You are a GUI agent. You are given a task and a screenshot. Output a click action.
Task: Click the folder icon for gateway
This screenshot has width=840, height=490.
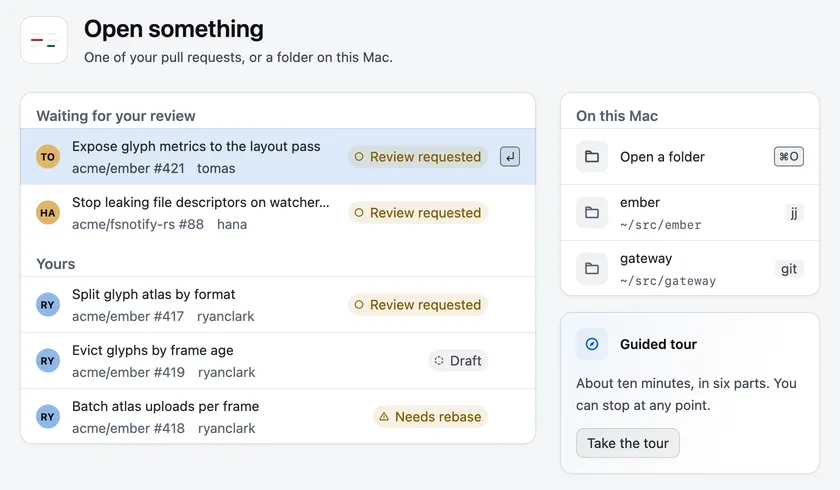(592, 268)
